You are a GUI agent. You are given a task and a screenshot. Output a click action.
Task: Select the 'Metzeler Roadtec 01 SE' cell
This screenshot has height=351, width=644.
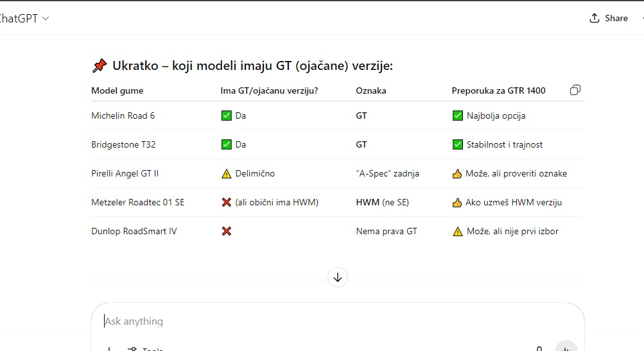click(137, 202)
